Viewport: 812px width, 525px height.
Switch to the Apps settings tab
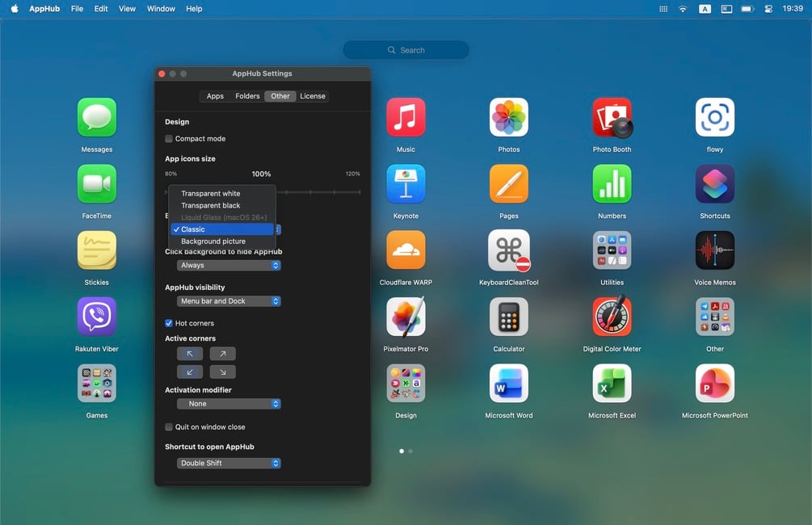point(215,96)
